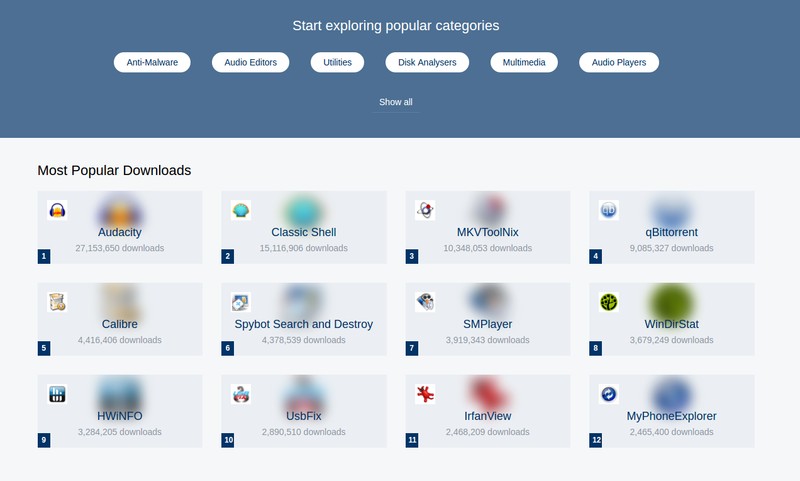Browse the Utilities category

pyautogui.click(x=337, y=62)
